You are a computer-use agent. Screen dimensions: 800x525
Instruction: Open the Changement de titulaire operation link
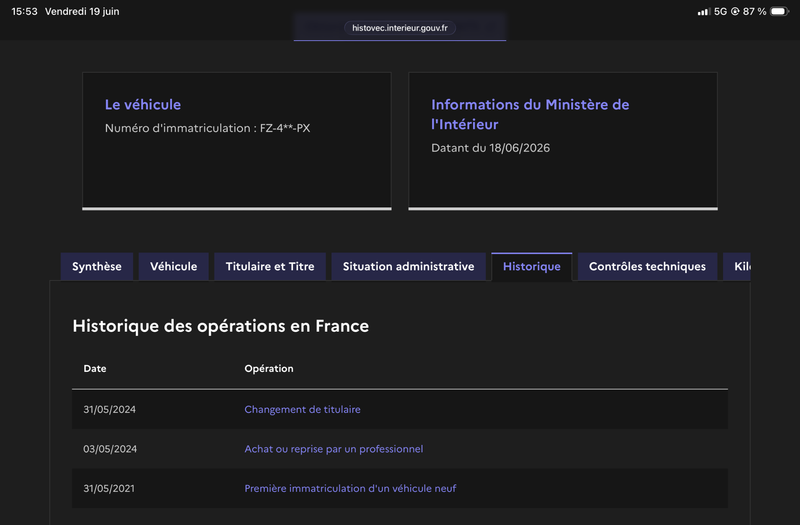coord(303,409)
